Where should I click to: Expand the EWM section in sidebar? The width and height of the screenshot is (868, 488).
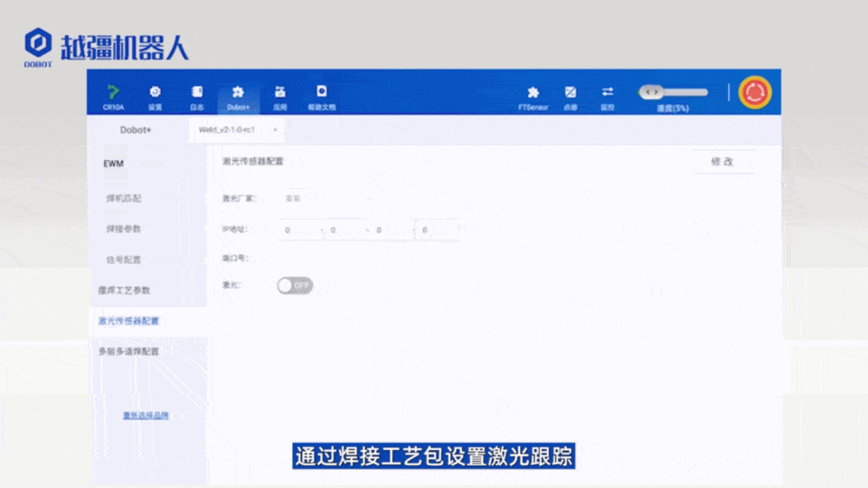(x=114, y=164)
